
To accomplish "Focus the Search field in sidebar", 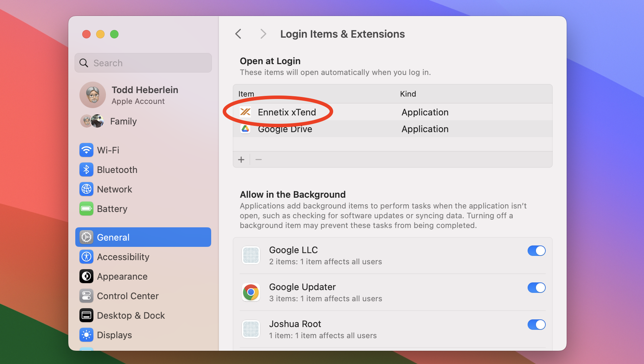I will tap(143, 63).
